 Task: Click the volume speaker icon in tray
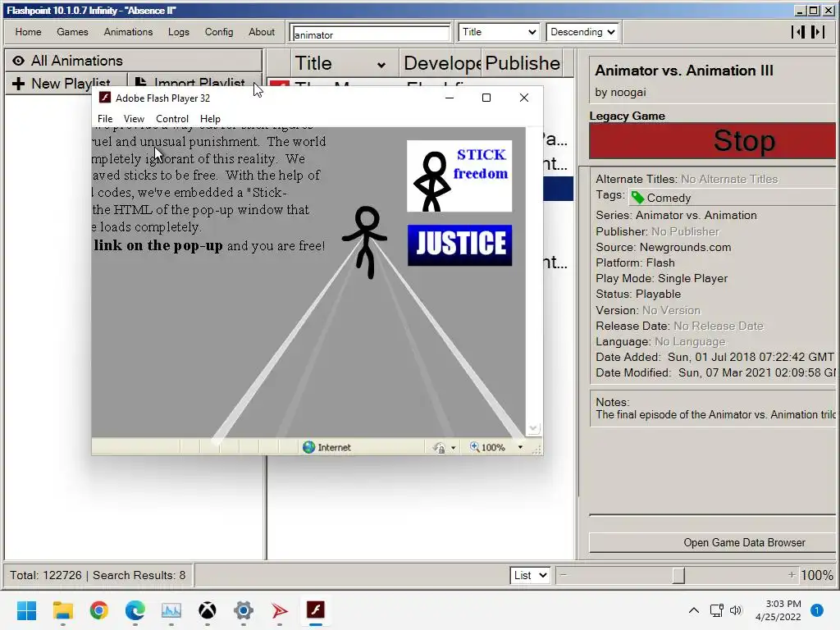point(736,610)
